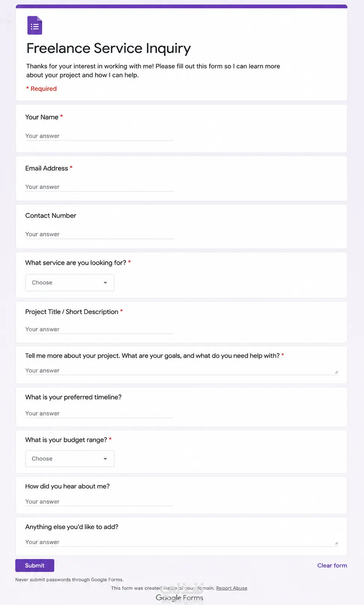The height and width of the screenshot is (605, 364).
Task: Submit the form with Submit button
Action: [x=35, y=565]
